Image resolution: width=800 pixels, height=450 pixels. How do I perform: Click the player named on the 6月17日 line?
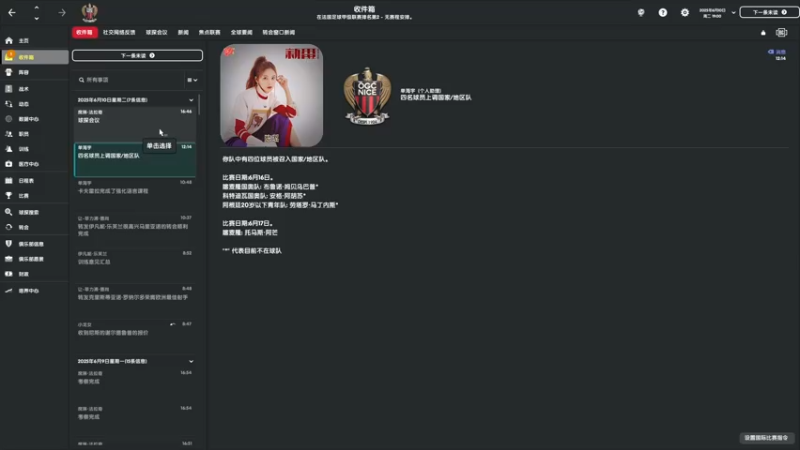[x=262, y=233]
